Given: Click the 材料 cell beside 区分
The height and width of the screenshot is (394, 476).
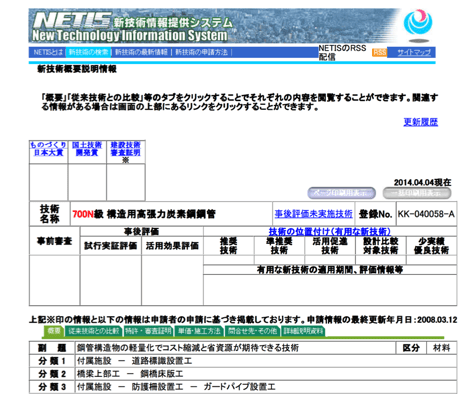Looking at the screenshot, I should [x=442, y=348].
